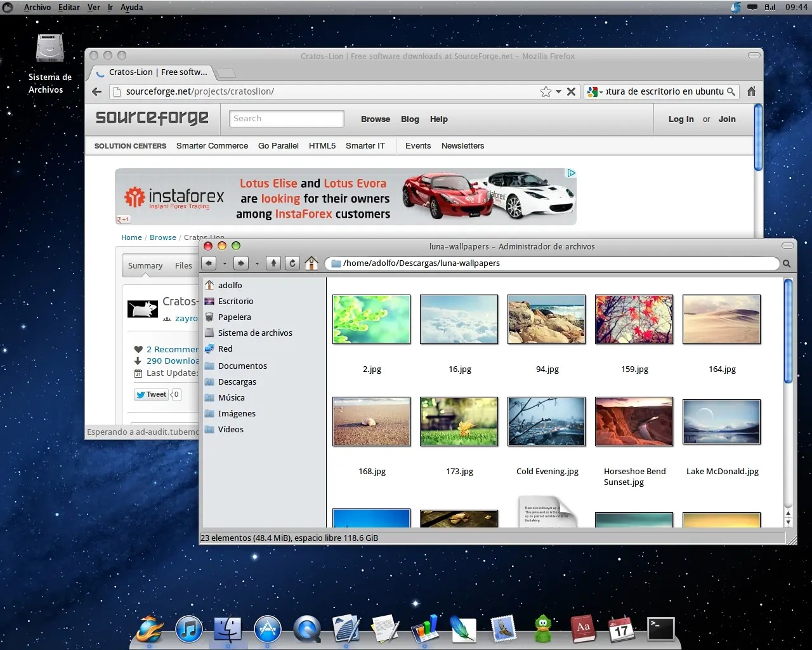
Task: Open the Archivo menu
Action: [37, 7]
